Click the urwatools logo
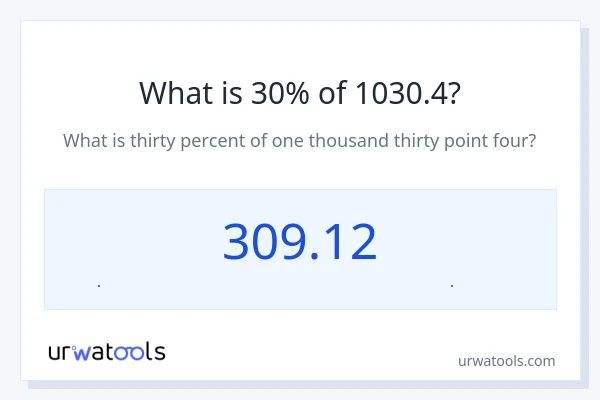The height and width of the screenshot is (400, 600). point(107,352)
